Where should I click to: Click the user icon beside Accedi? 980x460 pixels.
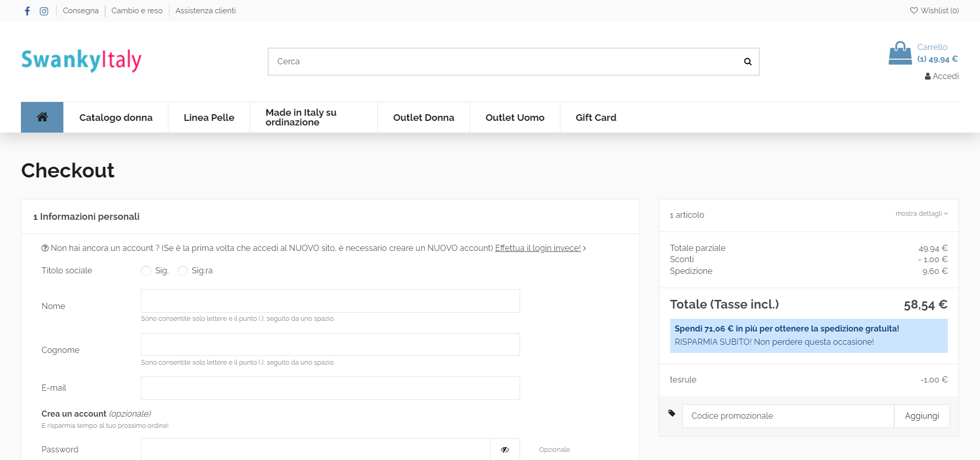tap(927, 76)
